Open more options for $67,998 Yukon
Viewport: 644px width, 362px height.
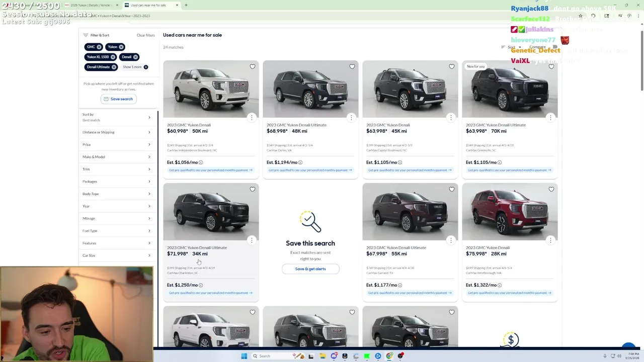tap(451, 240)
